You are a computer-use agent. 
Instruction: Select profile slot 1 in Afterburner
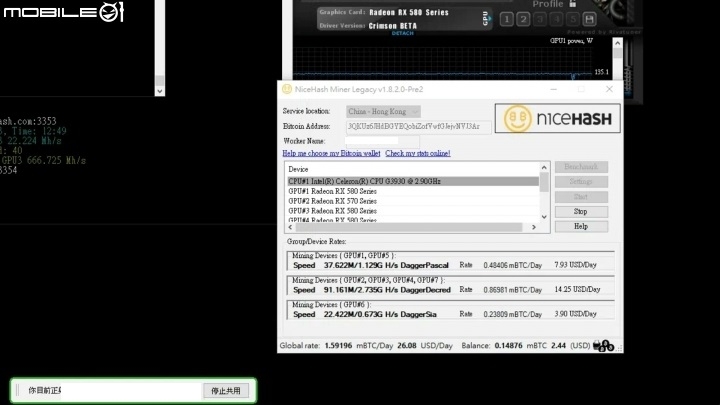(506, 19)
